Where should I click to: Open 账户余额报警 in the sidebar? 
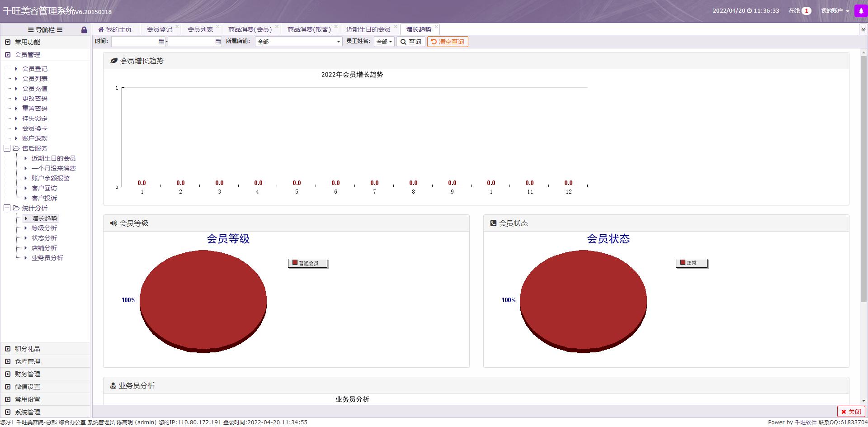[51, 178]
